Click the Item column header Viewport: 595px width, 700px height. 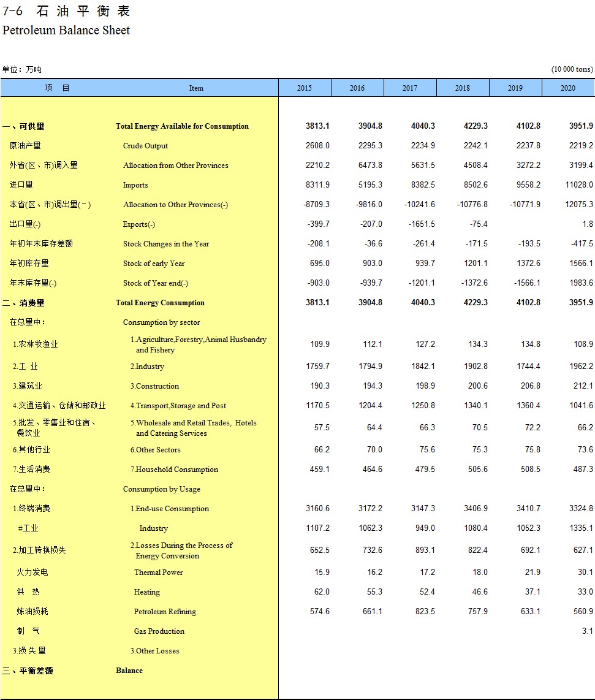(x=196, y=88)
